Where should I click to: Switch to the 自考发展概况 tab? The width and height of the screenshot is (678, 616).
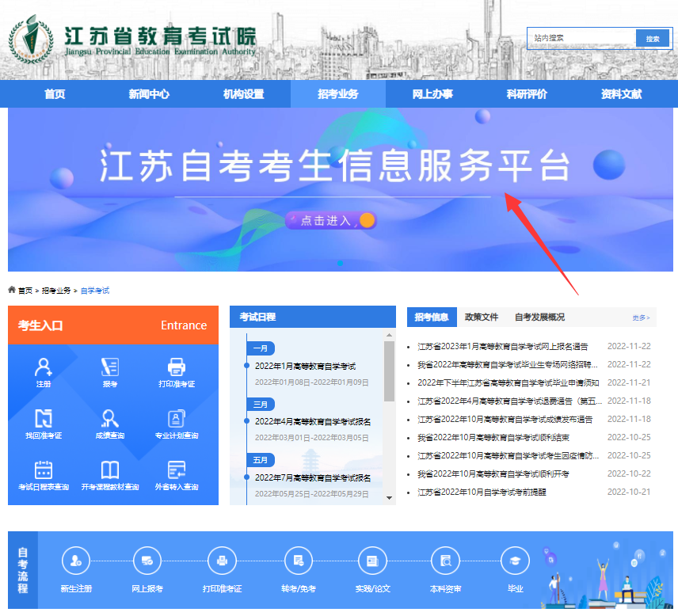[x=539, y=317]
